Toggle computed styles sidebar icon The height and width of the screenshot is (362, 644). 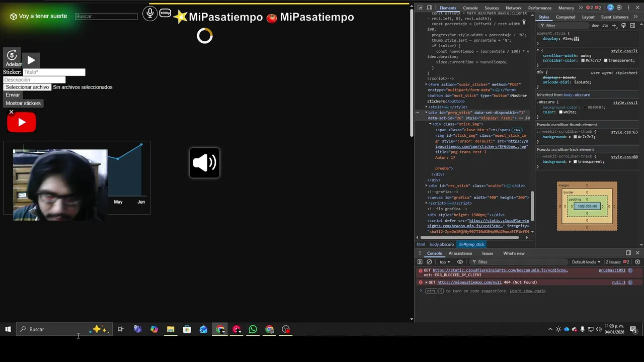pyautogui.click(x=632, y=25)
